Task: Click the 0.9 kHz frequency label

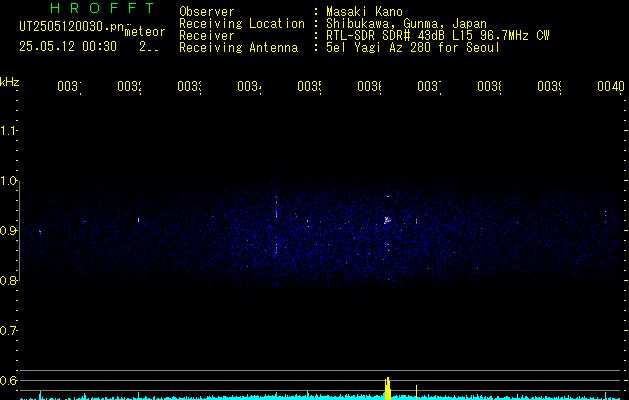Action: (x=8, y=230)
